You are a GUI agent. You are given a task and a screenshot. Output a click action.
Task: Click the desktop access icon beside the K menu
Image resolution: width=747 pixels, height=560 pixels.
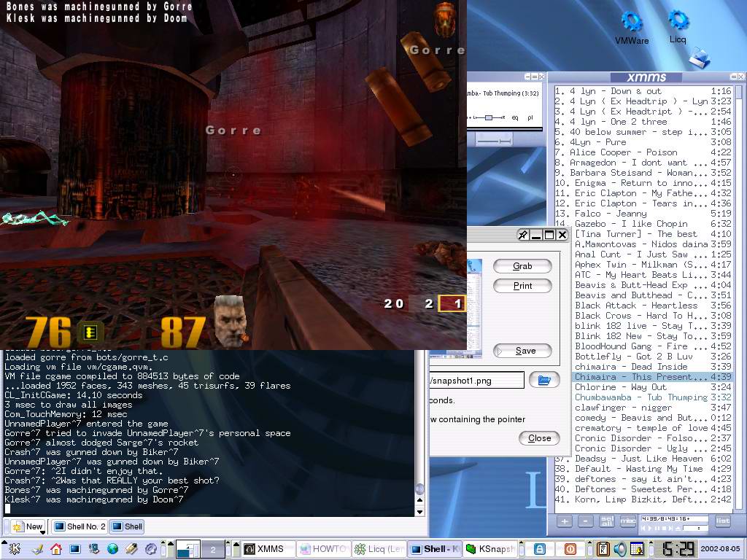click(x=36, y=549)
